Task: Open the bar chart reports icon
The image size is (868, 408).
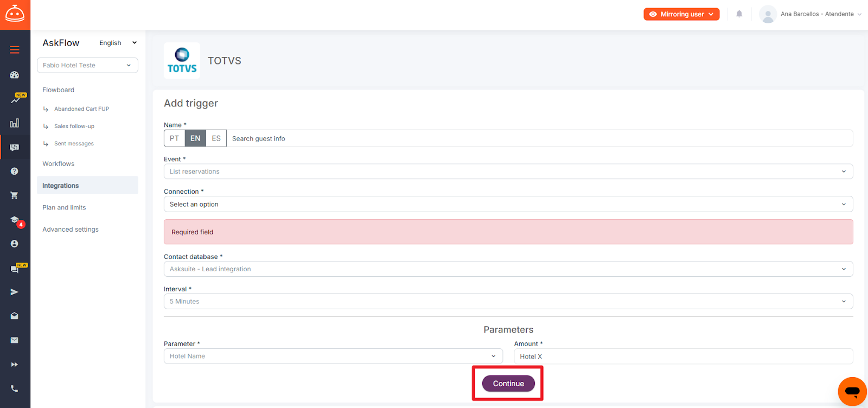Action: 15,123
